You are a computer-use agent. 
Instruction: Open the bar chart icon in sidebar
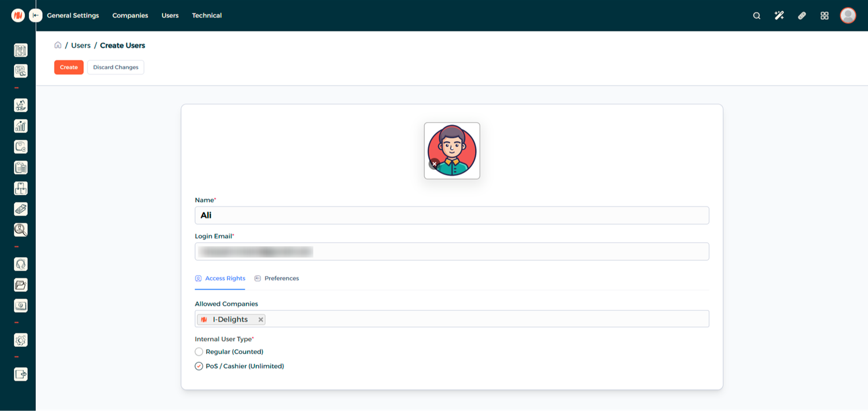tap(20, 126)
